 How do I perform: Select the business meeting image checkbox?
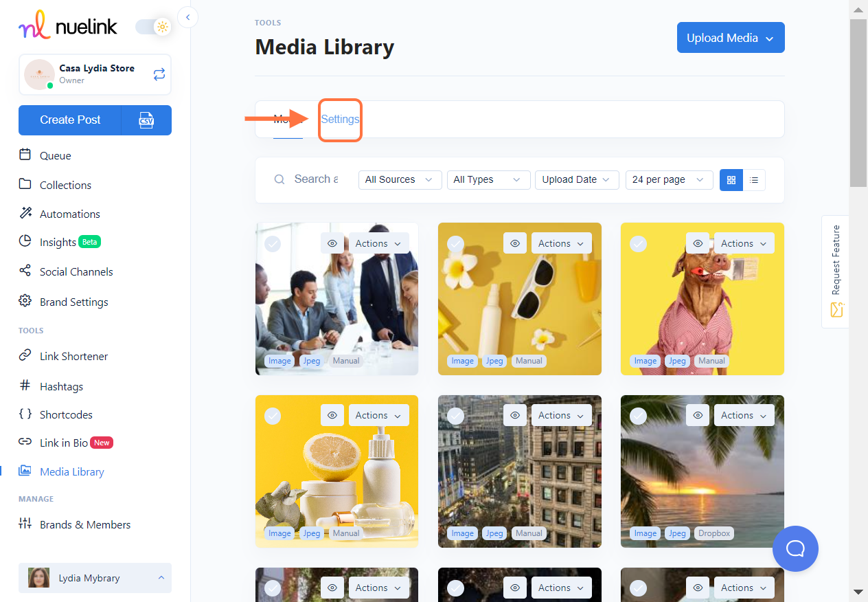click(273, 244)
